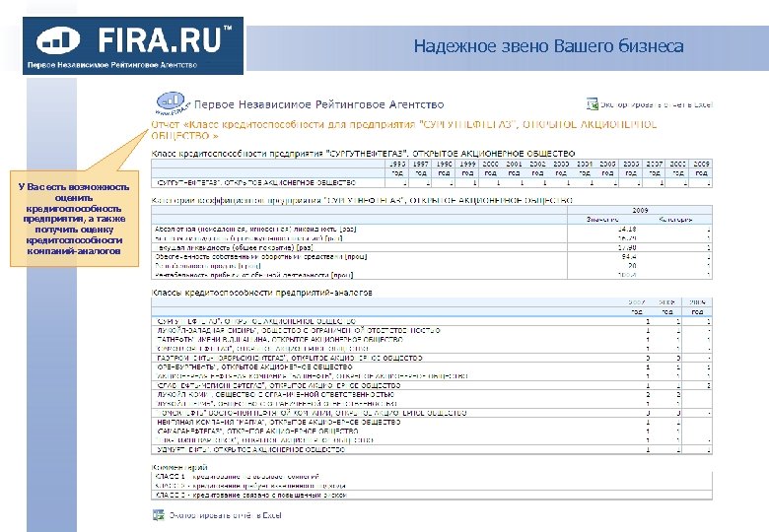The height and width of the screenshot is (532, 769).
Task: Open the bottom 'Экспортировать отчет в Excel' link
Action: pos(225,515)
